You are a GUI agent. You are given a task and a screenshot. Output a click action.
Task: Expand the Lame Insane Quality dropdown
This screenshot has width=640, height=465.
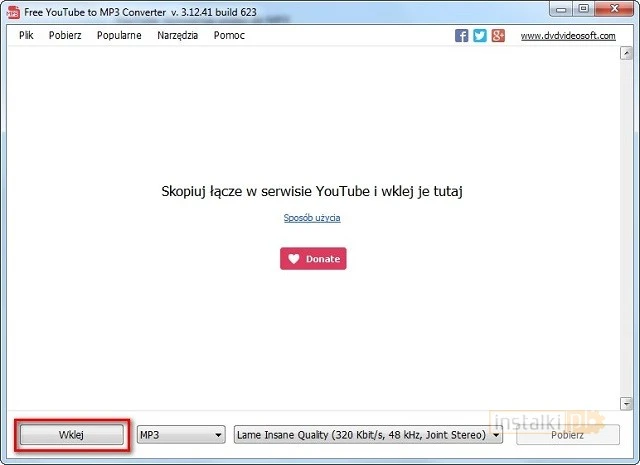click(368, 435)
